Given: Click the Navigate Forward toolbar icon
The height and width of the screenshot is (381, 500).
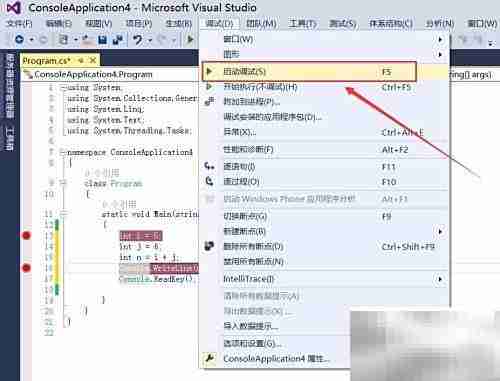Looking at the screenshot, I should click(43, 40).
